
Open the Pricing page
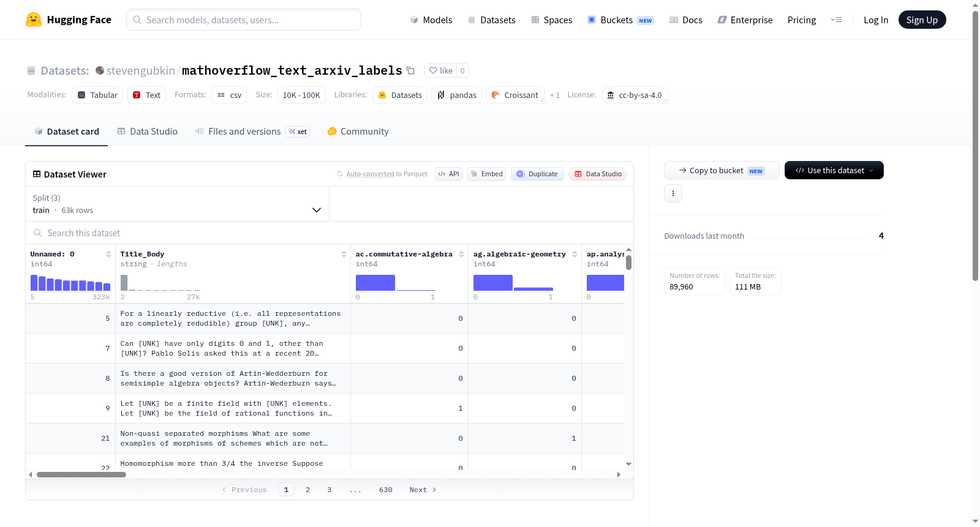click(802, 20)
